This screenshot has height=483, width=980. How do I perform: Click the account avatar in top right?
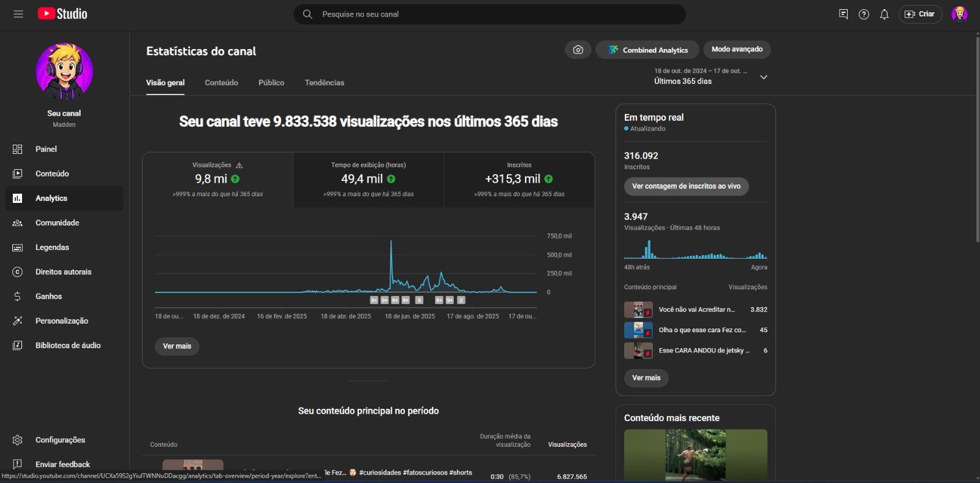click(959, 14)
